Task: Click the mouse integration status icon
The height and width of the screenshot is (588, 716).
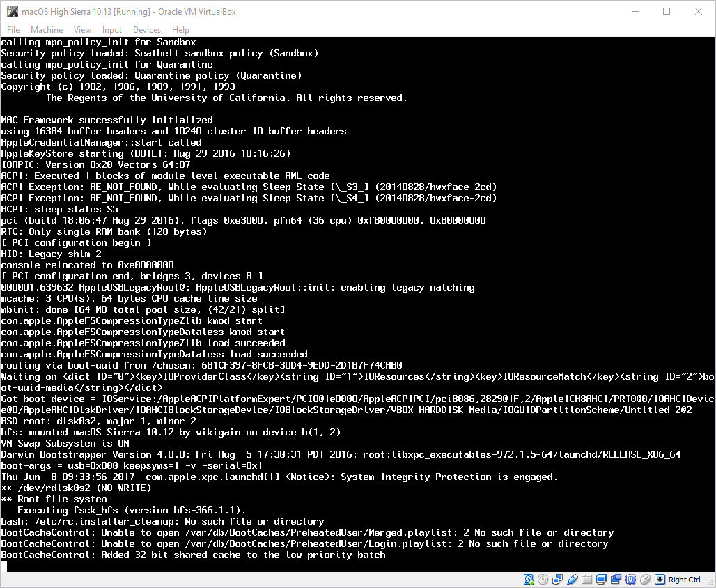Action: tap(645, 580)
